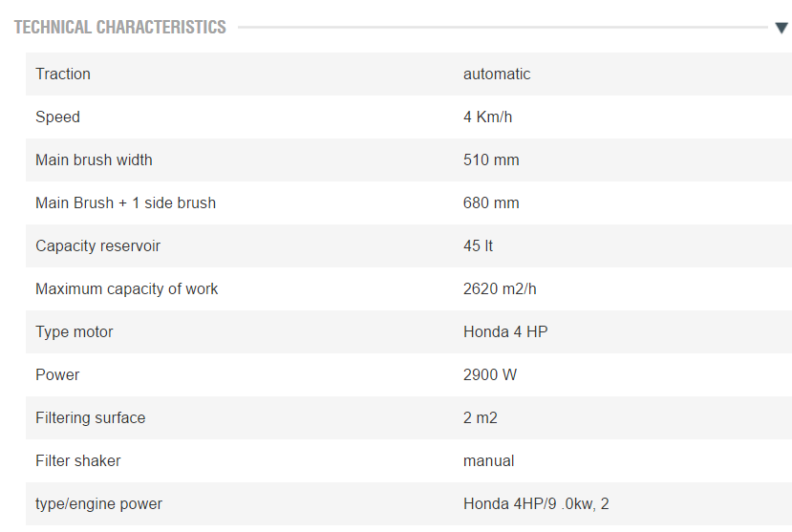Select Maximum capacity of work label
The image size is (792, 532).
[126, 289]
